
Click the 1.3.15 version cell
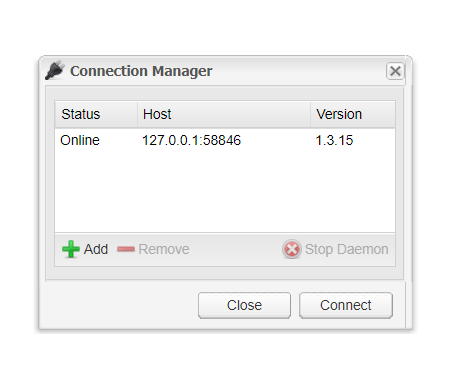(334, 140)
